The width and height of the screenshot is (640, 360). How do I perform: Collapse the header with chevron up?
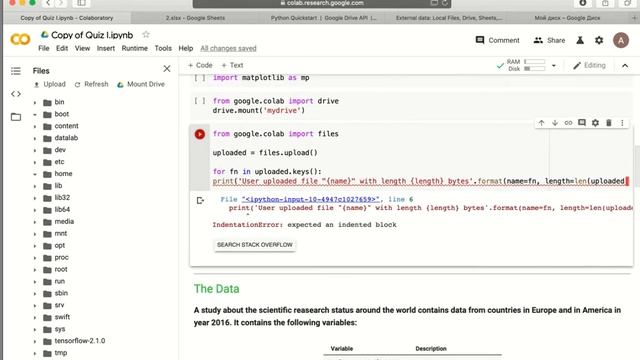point(625,66)
